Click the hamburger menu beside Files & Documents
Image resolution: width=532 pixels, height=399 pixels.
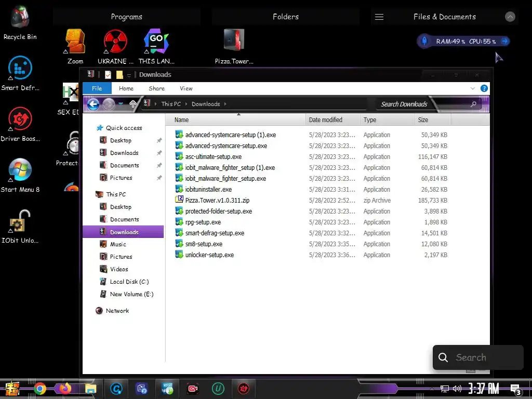pos(379,17)
